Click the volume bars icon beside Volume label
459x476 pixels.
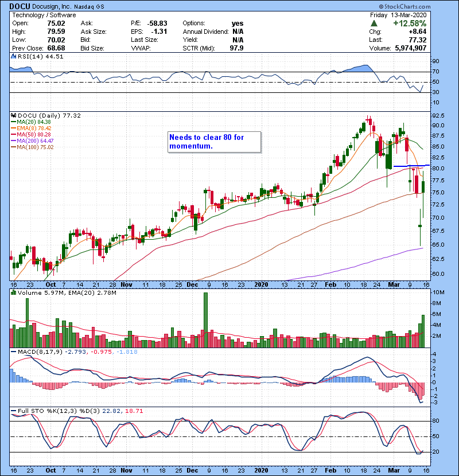[x=13, y=292]
